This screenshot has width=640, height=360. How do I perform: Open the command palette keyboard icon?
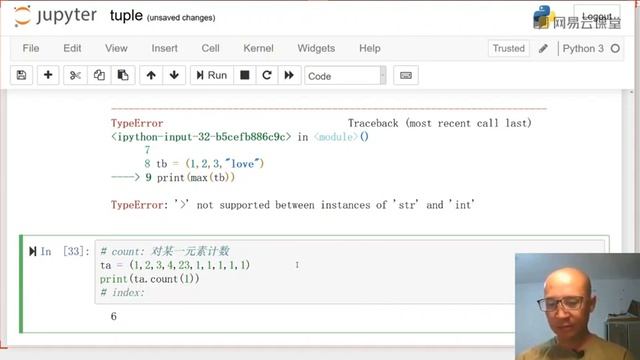click(406, 75)
